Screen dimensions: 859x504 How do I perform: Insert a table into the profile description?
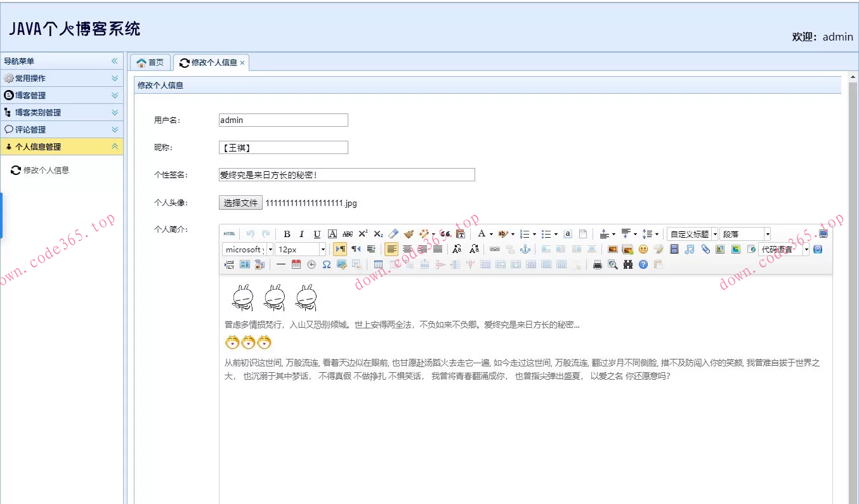click(379, 264)
